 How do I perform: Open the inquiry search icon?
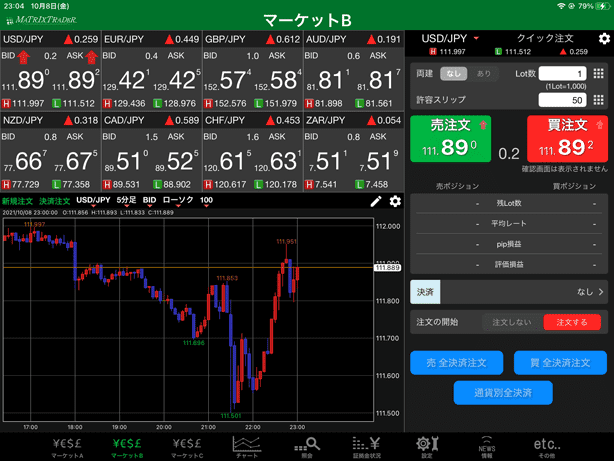pos(307,448)
